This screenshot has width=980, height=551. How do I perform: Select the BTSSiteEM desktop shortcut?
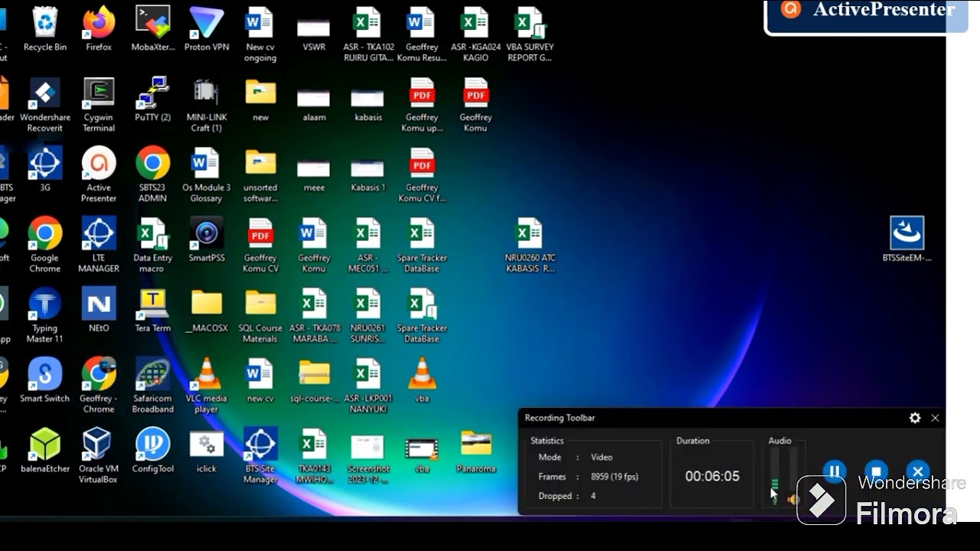pos(907,240)
